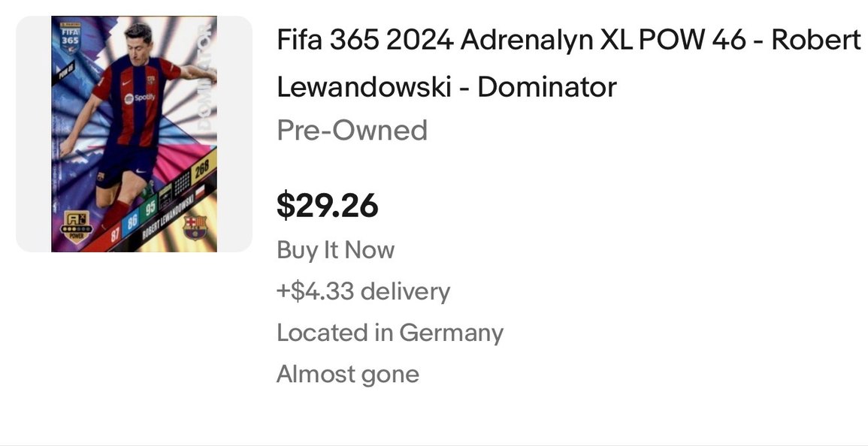Select the Buy It Now text
Viewport: 868px width, 446px height.
335,250
